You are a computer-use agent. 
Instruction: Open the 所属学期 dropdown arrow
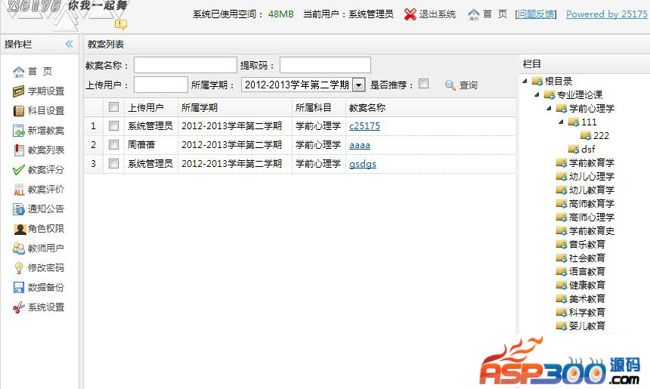[359, 85]
